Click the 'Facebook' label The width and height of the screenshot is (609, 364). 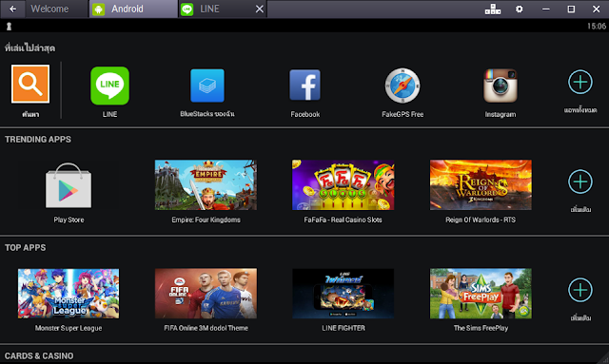tap(305, 114)
